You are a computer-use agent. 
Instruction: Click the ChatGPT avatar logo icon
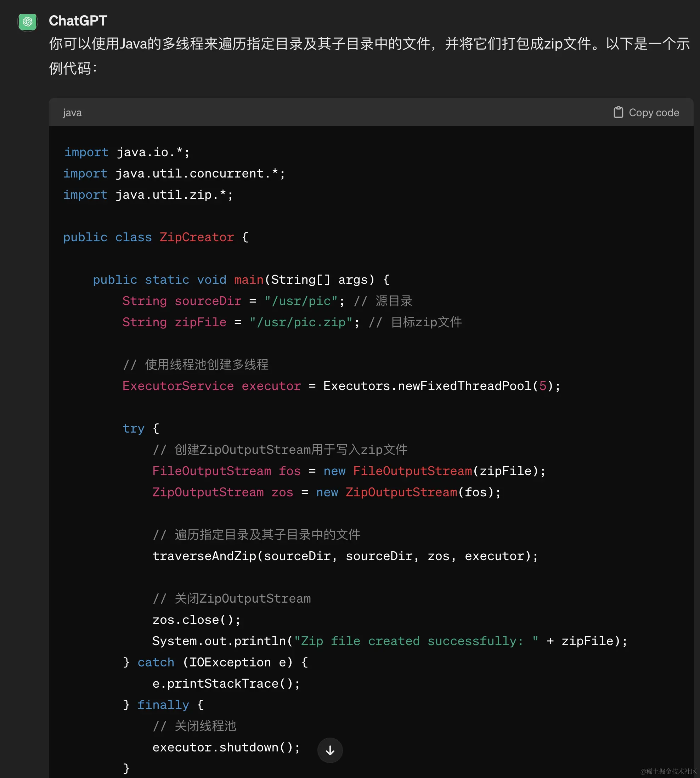(28, 22)
